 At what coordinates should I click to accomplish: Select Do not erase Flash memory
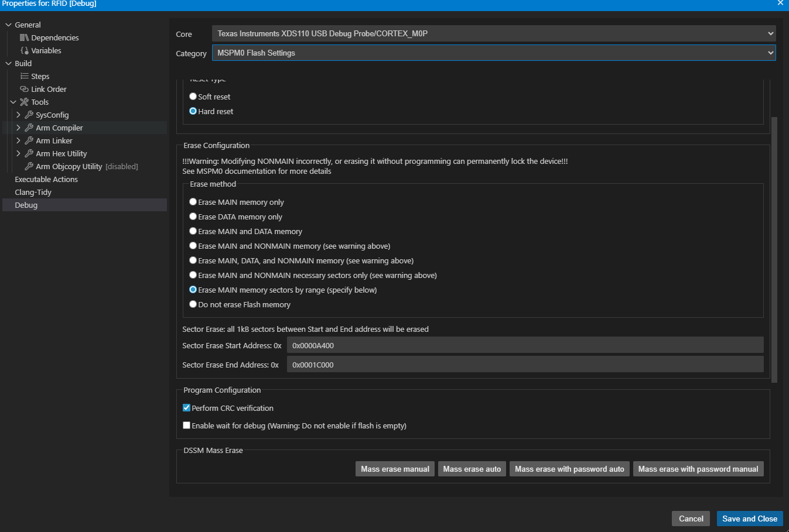coord(193,304)
